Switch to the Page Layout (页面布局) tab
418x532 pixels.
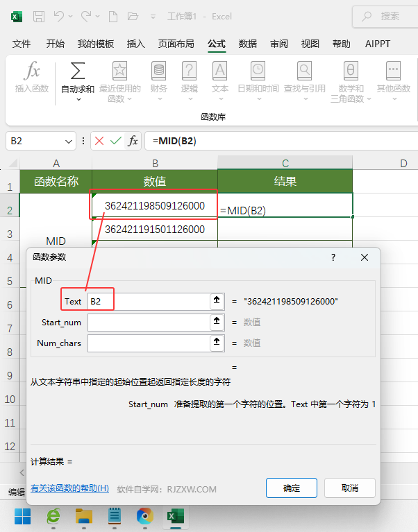click(176, 44)
